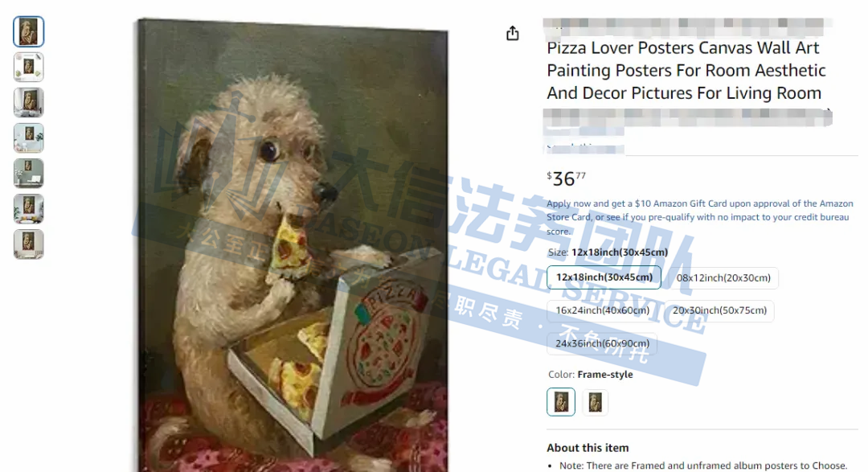Choose size 20x30inch(50x75cm)
This screenshot has height=472, width=868.
click(719, 310)
